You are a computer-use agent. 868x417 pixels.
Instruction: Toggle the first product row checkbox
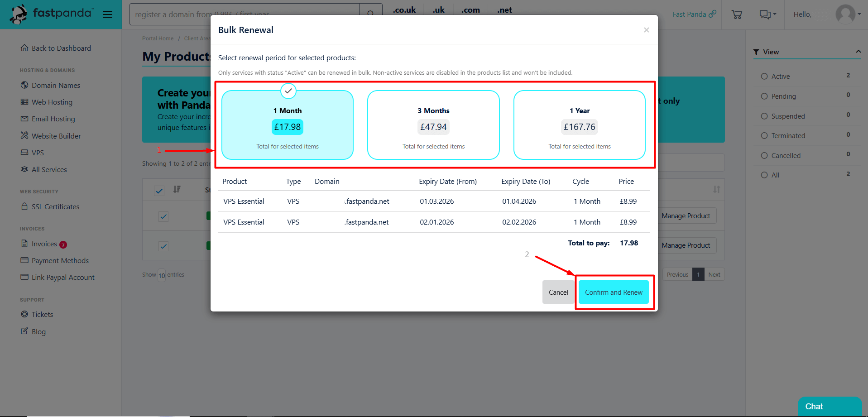coord(163,216)
